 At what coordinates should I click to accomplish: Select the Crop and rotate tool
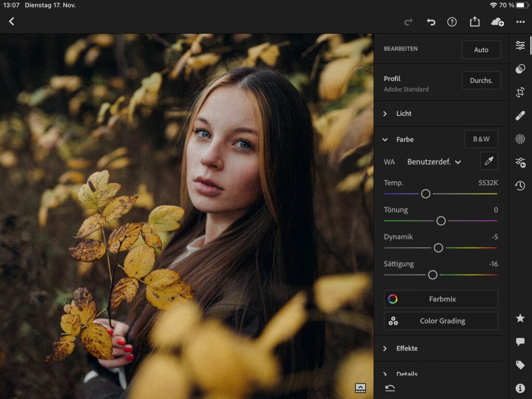tap(520, 92)
